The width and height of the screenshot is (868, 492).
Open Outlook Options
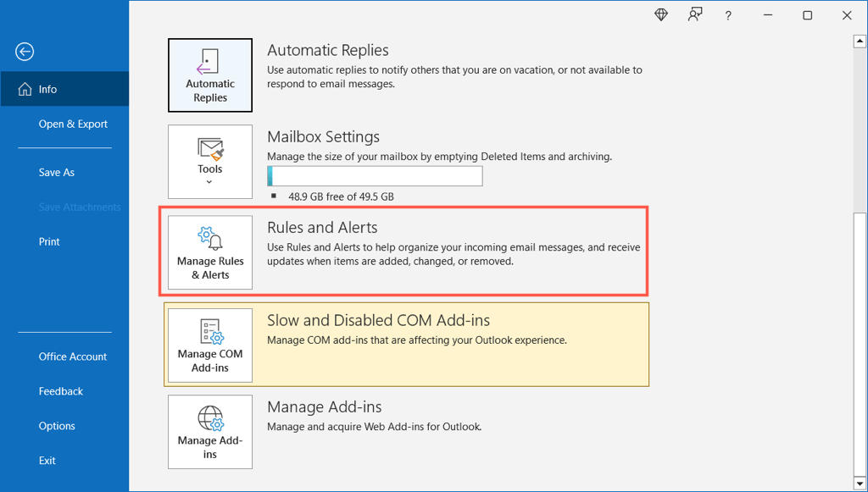point(56,425)
